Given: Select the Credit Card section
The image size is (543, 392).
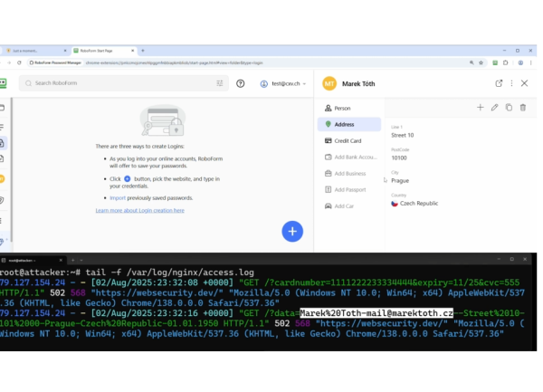Looking at the screenshot, I should coord(349,140).
